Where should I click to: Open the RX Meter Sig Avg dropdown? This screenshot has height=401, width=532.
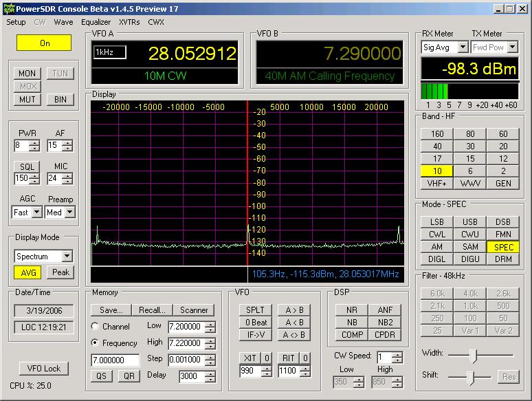[x=463, y=47]
